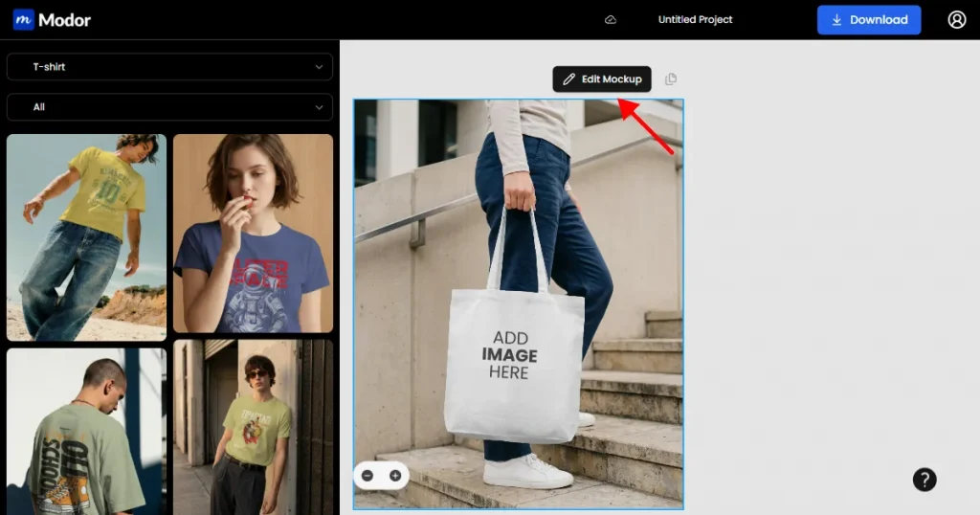Screen dimensions: 980x515
Task: Pick the green t-shirt back view mockup
Action: pyautogui.click(x=86, y=431)
